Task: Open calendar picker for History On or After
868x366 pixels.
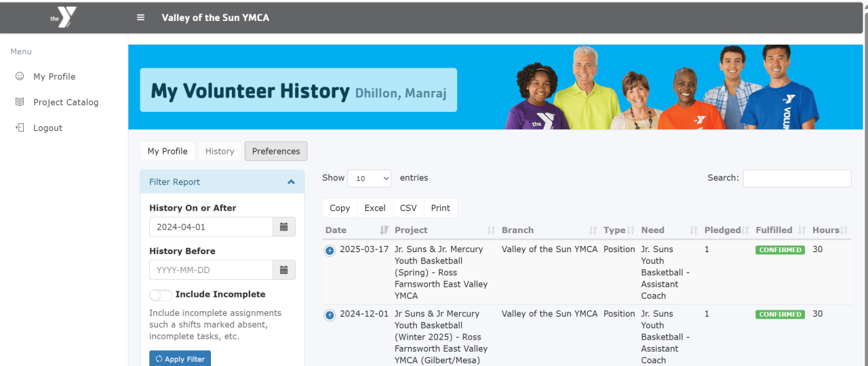Action: tap(284, 227)
